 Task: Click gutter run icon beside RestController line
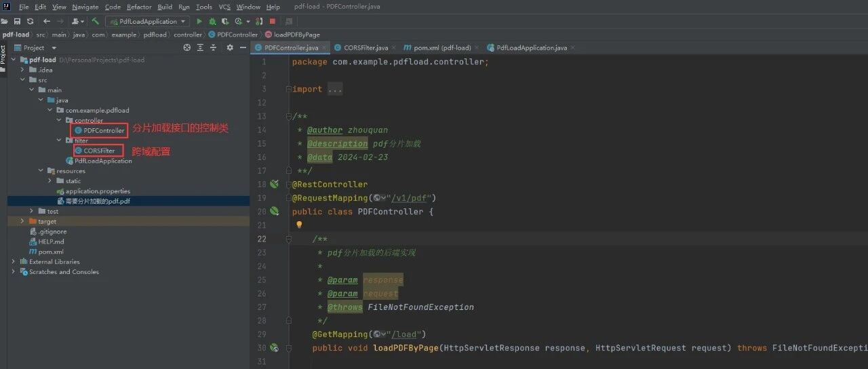tap(274, 184)
